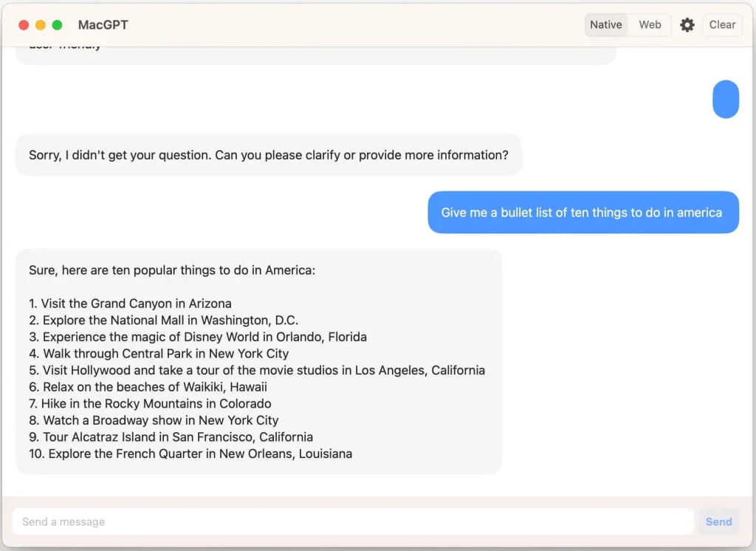Click the Grand Canyon in Arizona list line
The image size is (756, 551).
tap(131, 304)
